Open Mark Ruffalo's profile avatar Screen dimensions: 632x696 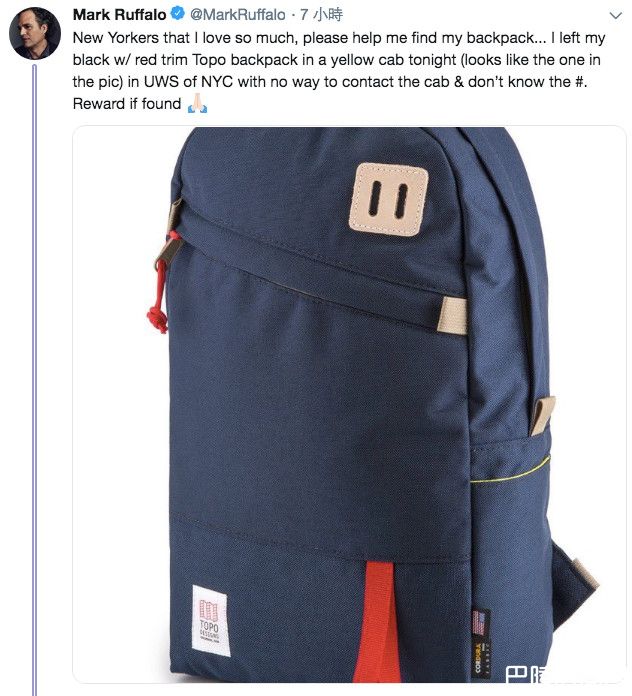(x=35, y=34)
